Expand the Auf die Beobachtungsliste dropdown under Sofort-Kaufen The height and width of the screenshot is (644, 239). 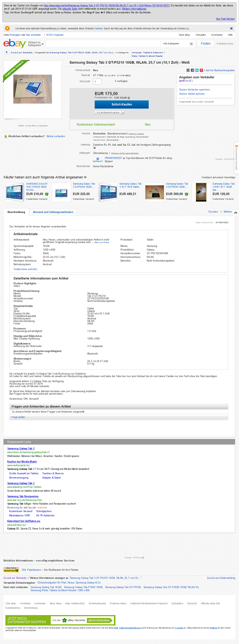tap(123, 112)
